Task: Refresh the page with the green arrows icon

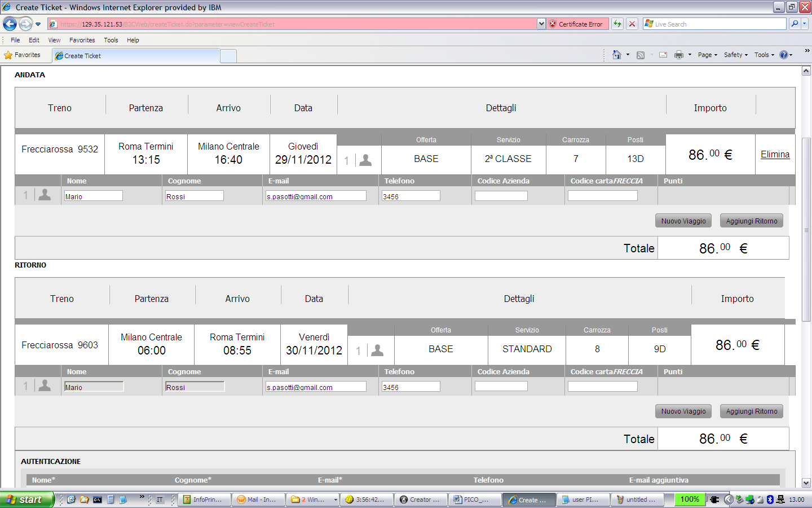Action: [617, 24]
